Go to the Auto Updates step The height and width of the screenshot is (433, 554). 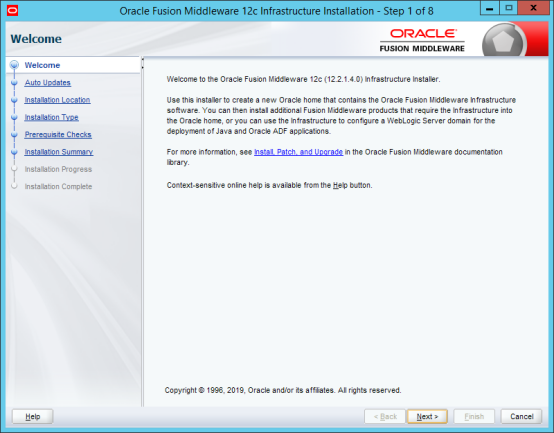[x=47, y=82]
